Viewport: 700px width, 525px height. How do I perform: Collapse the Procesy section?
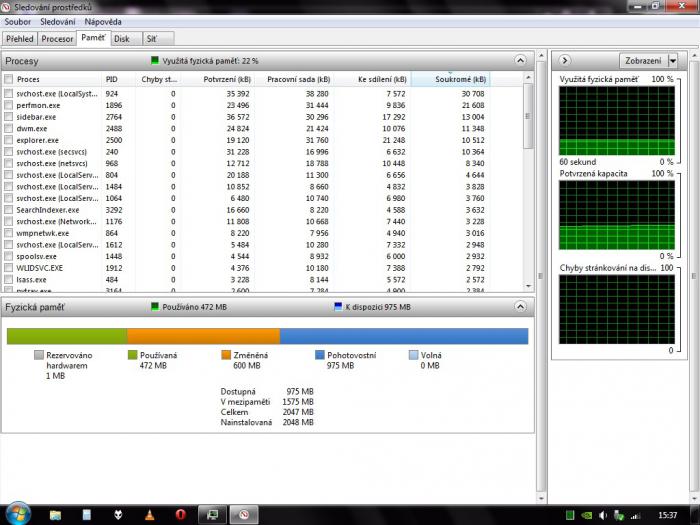coord(519,61)
